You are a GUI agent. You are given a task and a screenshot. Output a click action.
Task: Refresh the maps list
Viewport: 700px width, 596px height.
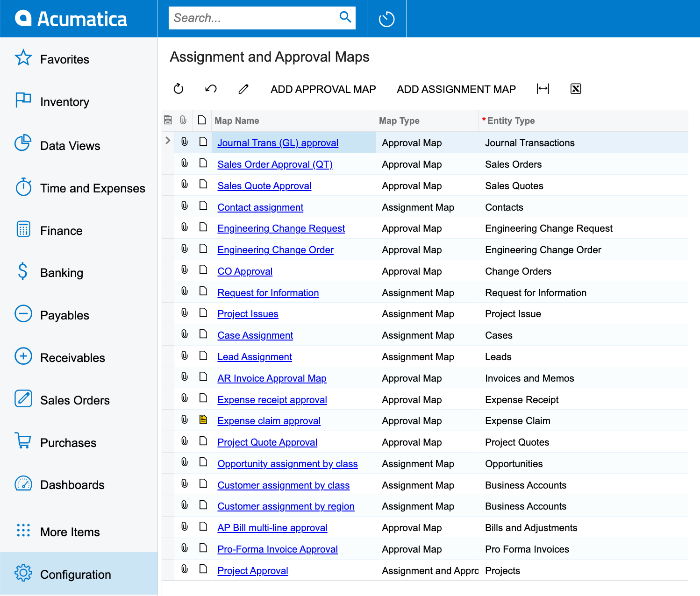coord(179,89)
